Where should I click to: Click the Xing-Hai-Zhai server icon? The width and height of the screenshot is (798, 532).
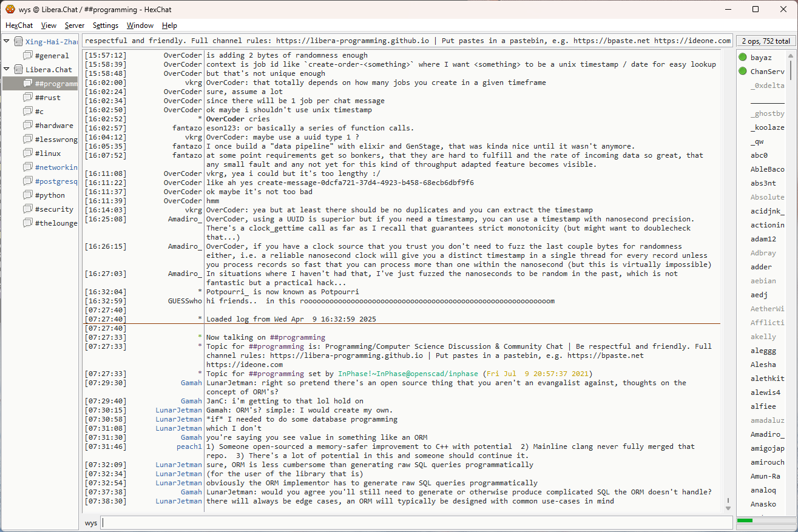tap(18, 42)
